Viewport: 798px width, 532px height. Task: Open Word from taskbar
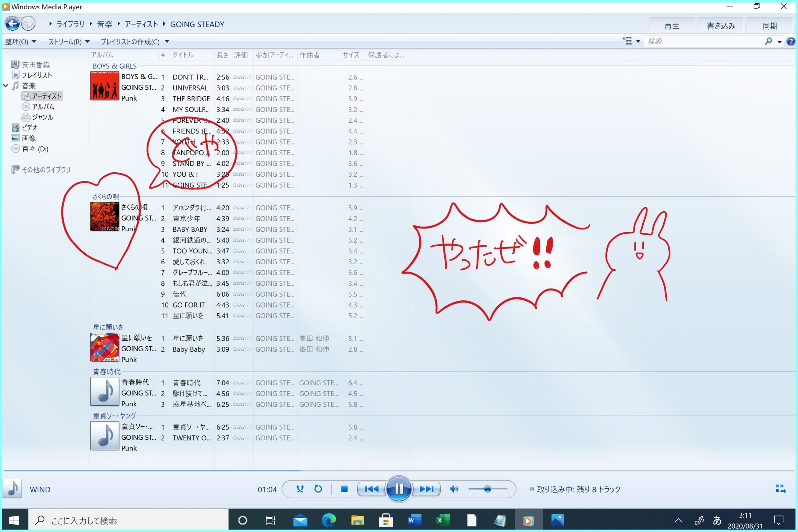414,520
